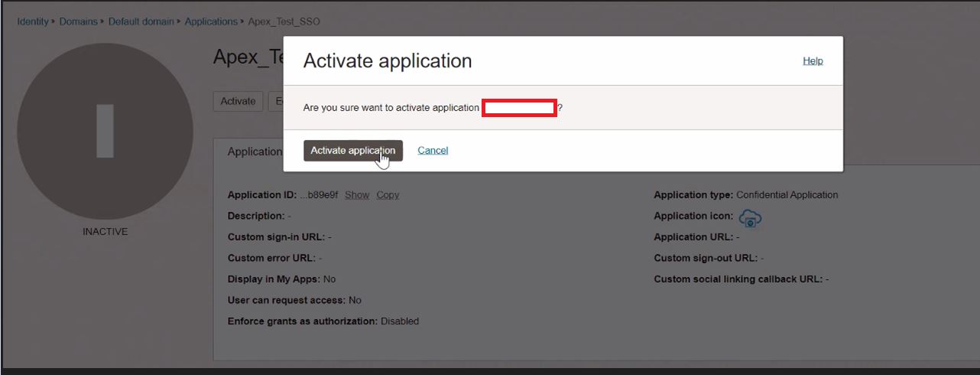
Task: Select the 'Custom sign-in URL' label
Action: [x=276, y=237]
